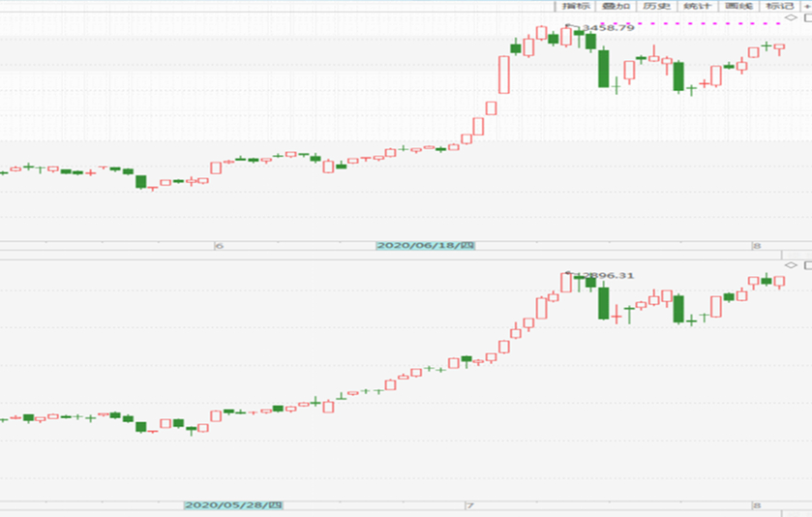The height and width of the screenshot is (517, 812).
Task: Click month 8 marker on the lower timeline
Action: tap(756, 505)
